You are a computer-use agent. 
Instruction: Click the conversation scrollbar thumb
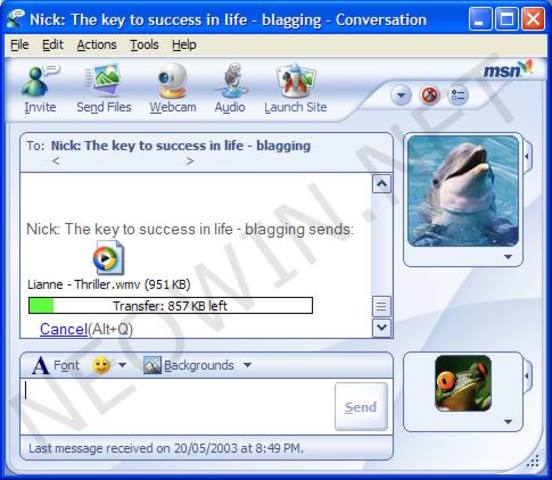tap(382, 306)
